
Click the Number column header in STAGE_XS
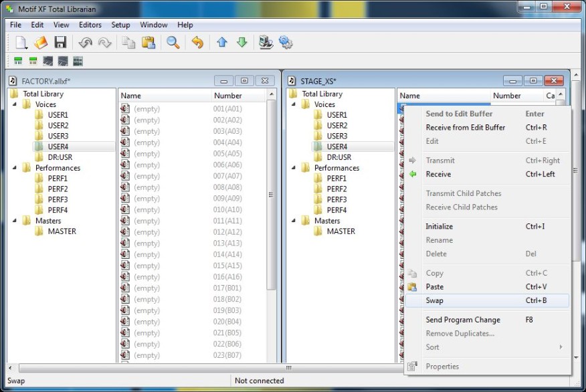(516, 96)
